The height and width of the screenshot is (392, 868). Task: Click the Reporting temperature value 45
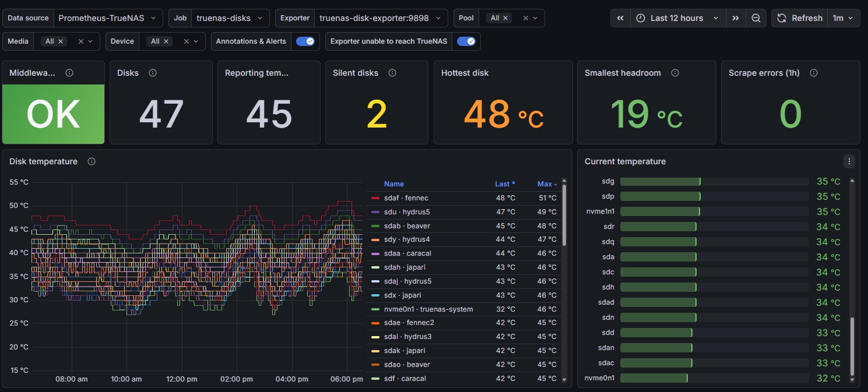click(269, 114)
